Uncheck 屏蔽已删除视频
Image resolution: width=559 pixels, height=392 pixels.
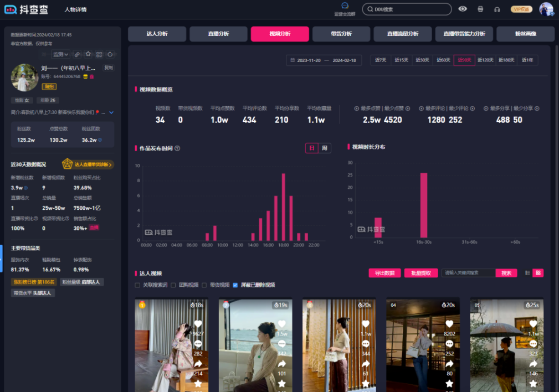point(235,285)
